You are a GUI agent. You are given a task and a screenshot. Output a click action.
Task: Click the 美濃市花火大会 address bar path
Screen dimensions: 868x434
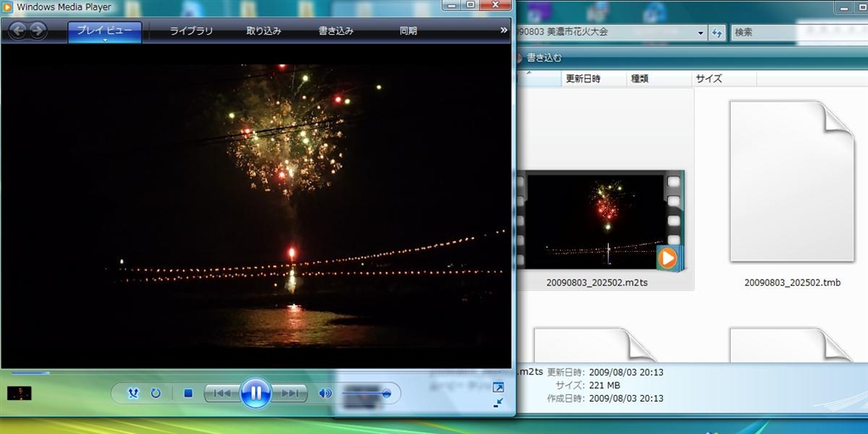pyautogui.click(x=577, y=32)
